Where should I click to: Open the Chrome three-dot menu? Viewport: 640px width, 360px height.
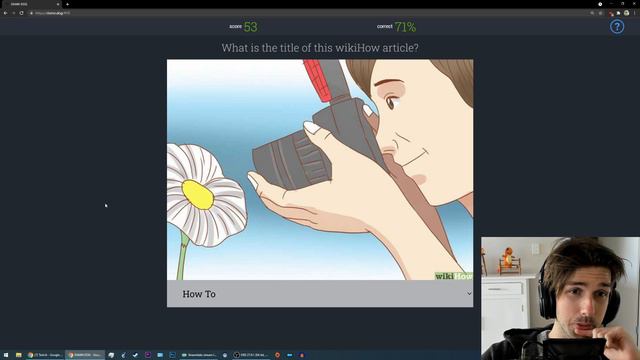pos(634,13)
